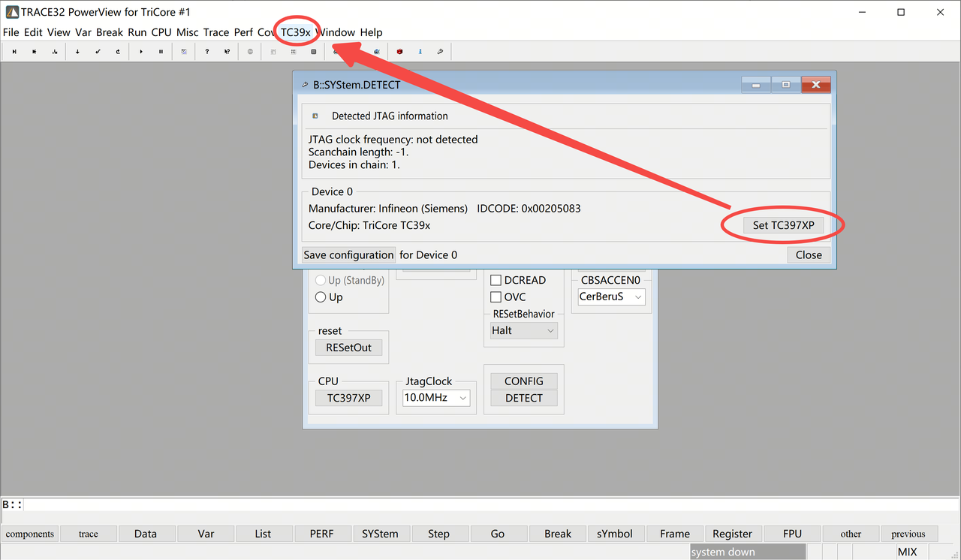Click the components softkey
Screen dimensions: 961x560
(x=30, y=534)
